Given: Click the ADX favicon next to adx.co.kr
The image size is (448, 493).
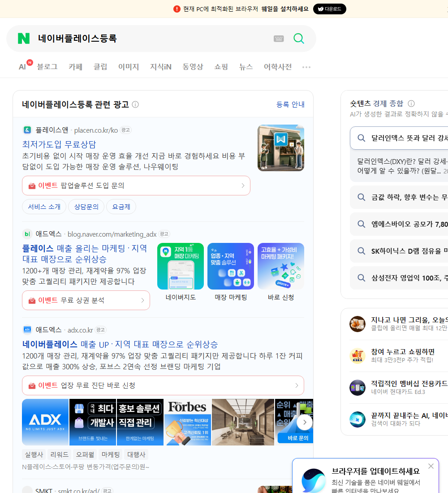Looking at the screenshot, I should (x=27, y=329).
